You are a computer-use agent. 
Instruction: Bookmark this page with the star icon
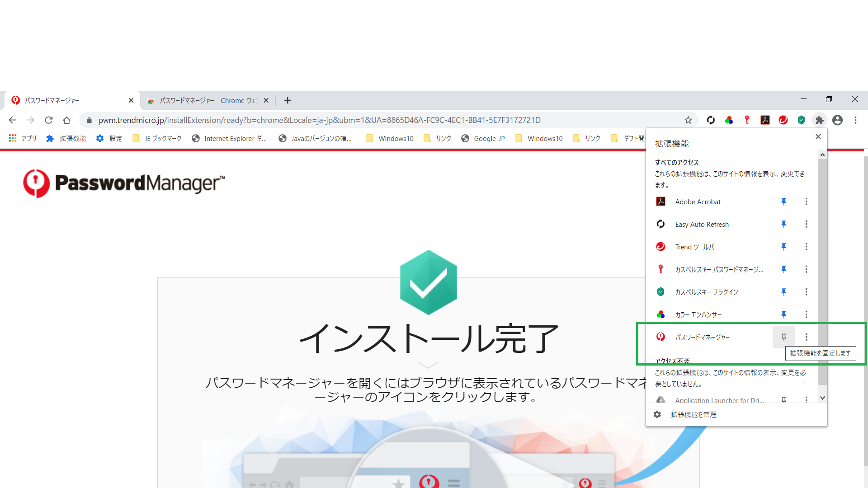point(688,120)
